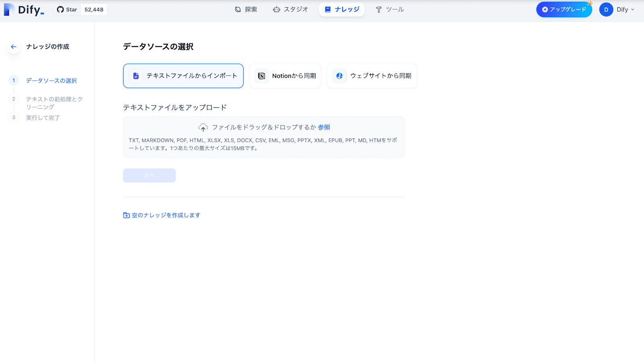Image resolution: width=644 pixels, height=363 pixels.
Task: Click the ツール hammer icon
Action: click(378, 9)
